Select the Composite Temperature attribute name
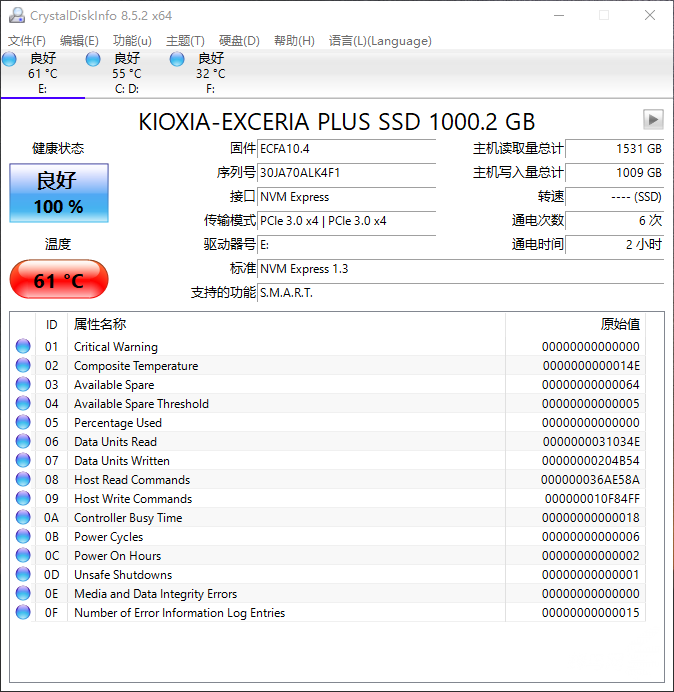 (x=136, y=366)
